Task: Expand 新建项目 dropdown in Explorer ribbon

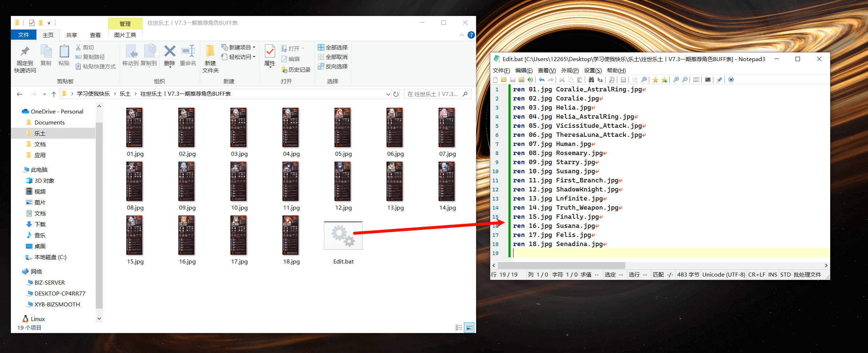Action: (x=254, y=47)
